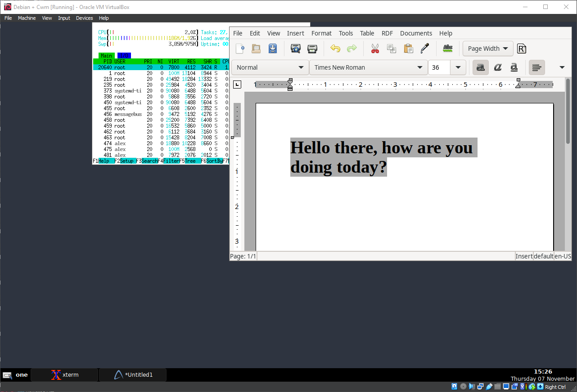The width and height of the screenshot is (577, 392).
Task: Open the Table menu
Action: (367, 33)
